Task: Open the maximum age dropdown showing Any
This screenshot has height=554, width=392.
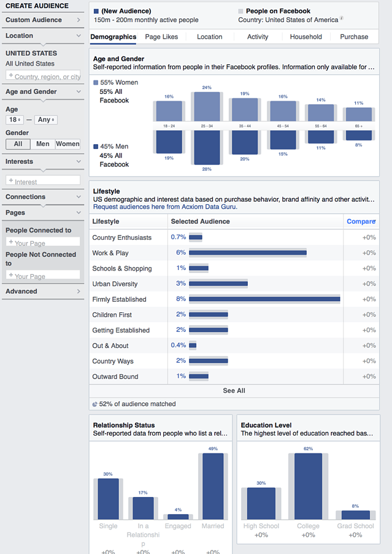Action: tap(45, 119)
